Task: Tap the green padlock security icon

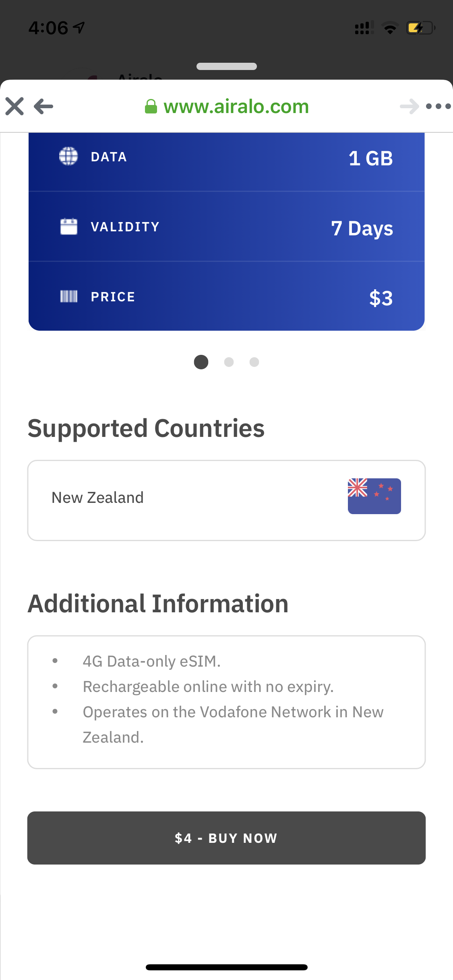Action: (151, 107)
